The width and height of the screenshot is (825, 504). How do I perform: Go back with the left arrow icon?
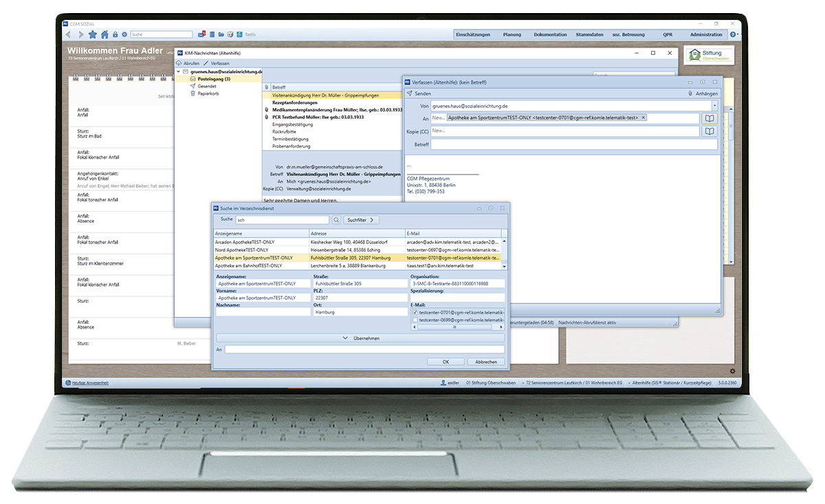68,34
